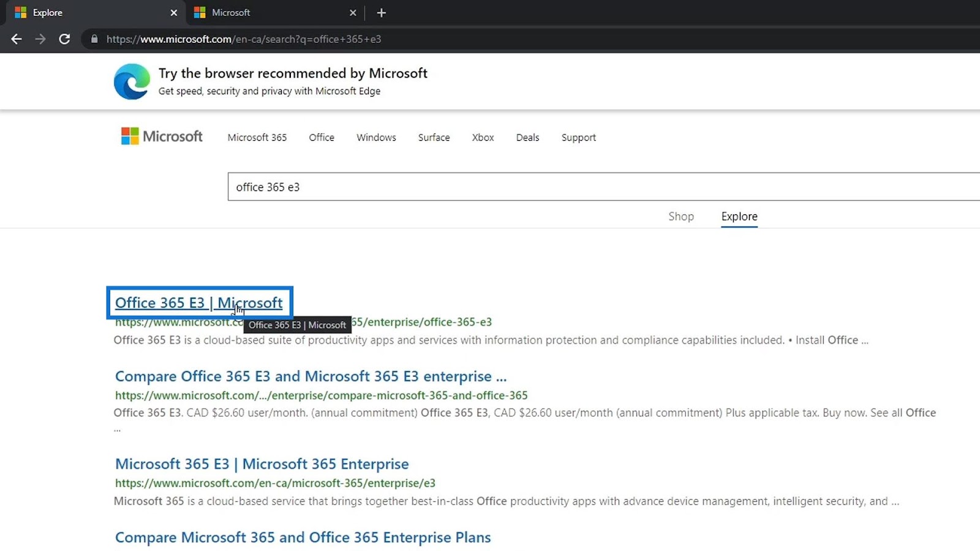Open the Office 365 E3 | Microsoft result
This screenshot has height=551, width=980.
[199, 302]
